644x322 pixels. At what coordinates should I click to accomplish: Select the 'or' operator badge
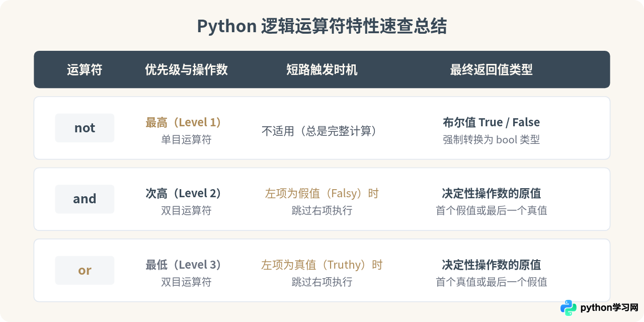pos(85,270)
